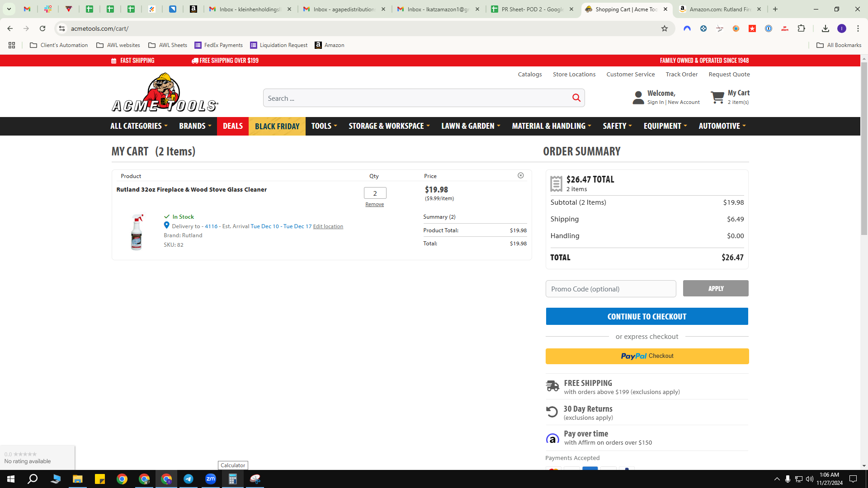Open Zoom from the taskbar
The image size is (868, 488).
pyautogui.click(x=211, y=479)
